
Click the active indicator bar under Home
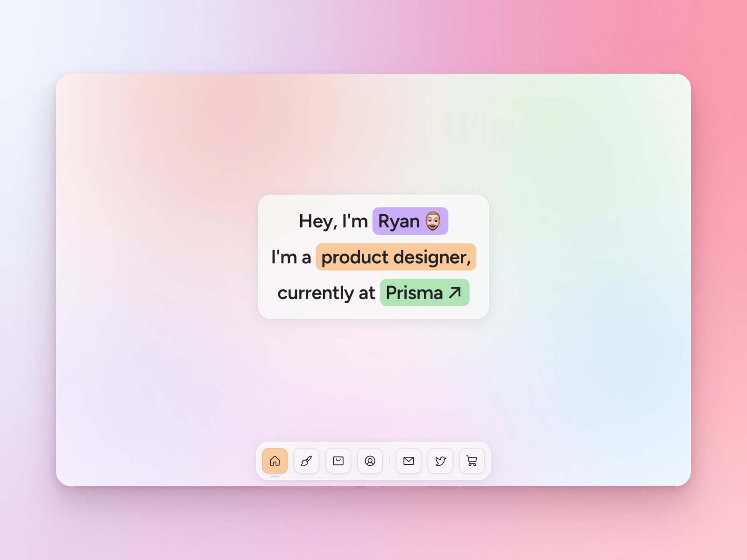click(x=275, y=476)
